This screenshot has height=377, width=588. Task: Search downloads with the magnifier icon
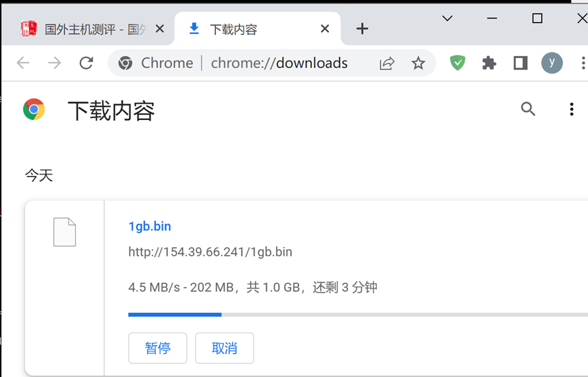[x=528, y=109]
